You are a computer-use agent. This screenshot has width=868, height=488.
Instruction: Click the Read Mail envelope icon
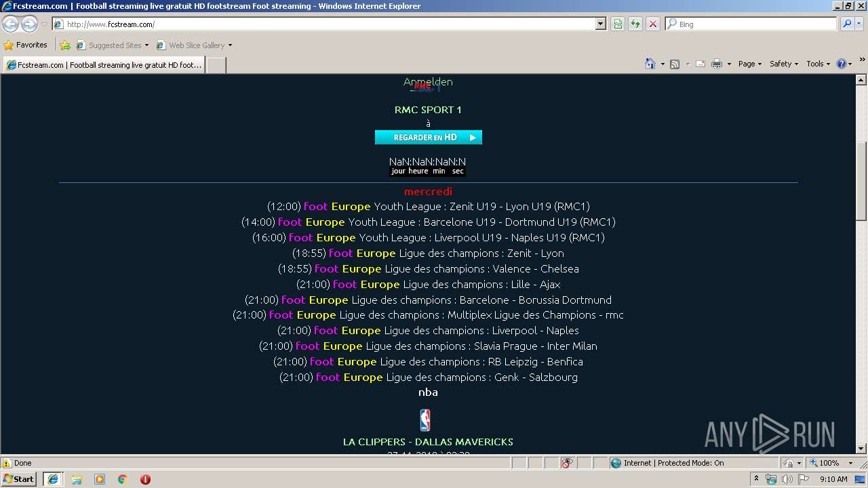[x=701, y=64]
